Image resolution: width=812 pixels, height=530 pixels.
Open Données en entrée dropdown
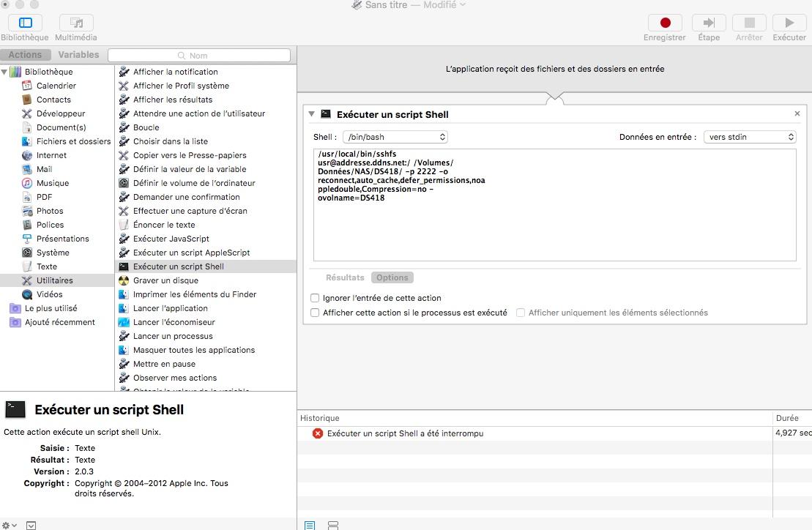click(750, 137)
